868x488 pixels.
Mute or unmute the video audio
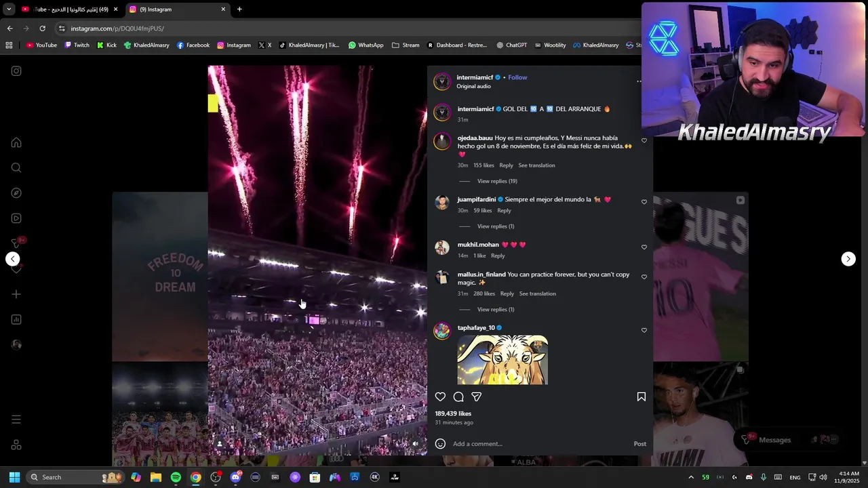pos(416,444)
